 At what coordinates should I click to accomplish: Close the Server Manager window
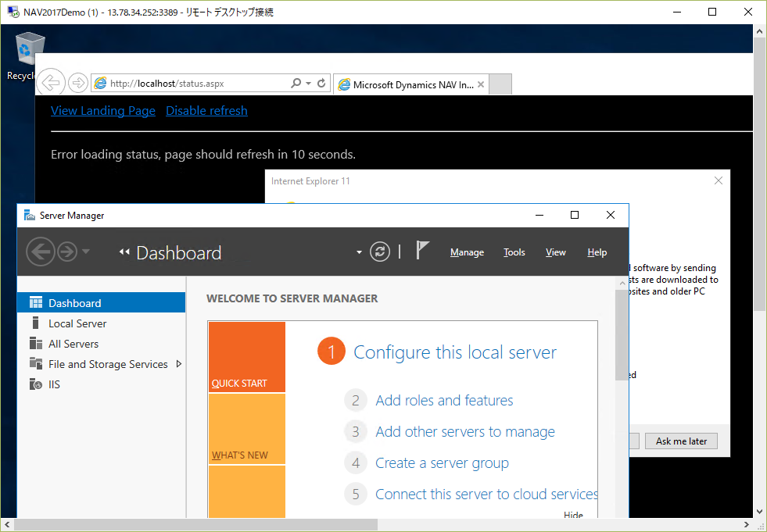611,215
